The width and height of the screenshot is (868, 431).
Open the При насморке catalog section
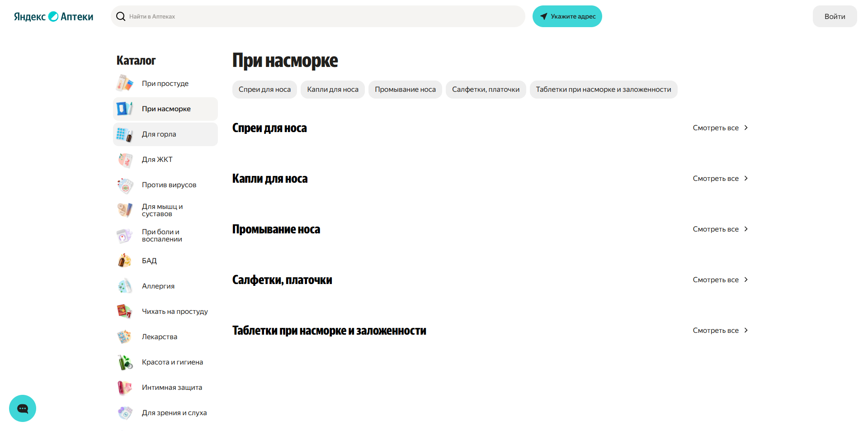[166, 109]
